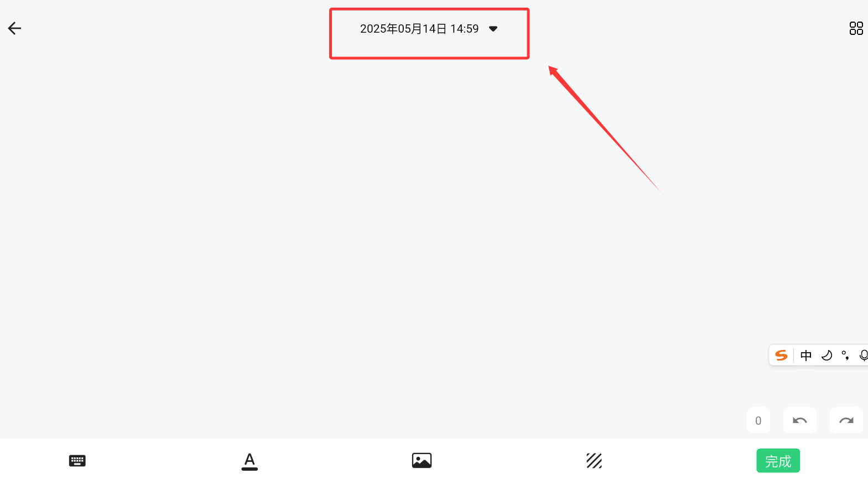The width and height of the screenshot is (868, 479).
Task: Expand the black triangle beside the date
Action: (493, 29)
